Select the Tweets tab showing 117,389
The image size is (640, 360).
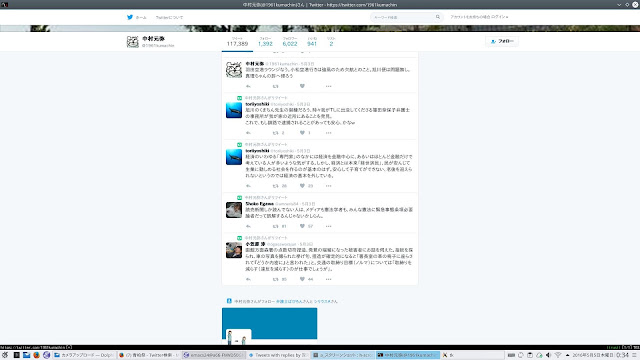tap(237, 42)
